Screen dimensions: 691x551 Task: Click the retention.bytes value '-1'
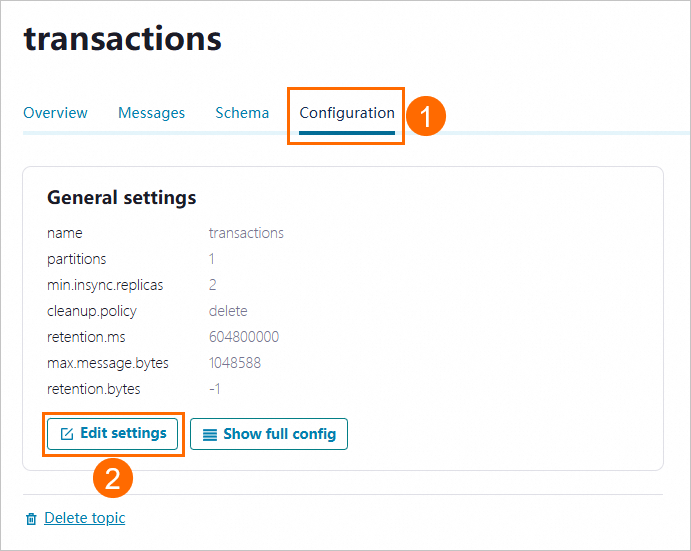[x=215, y=389]
